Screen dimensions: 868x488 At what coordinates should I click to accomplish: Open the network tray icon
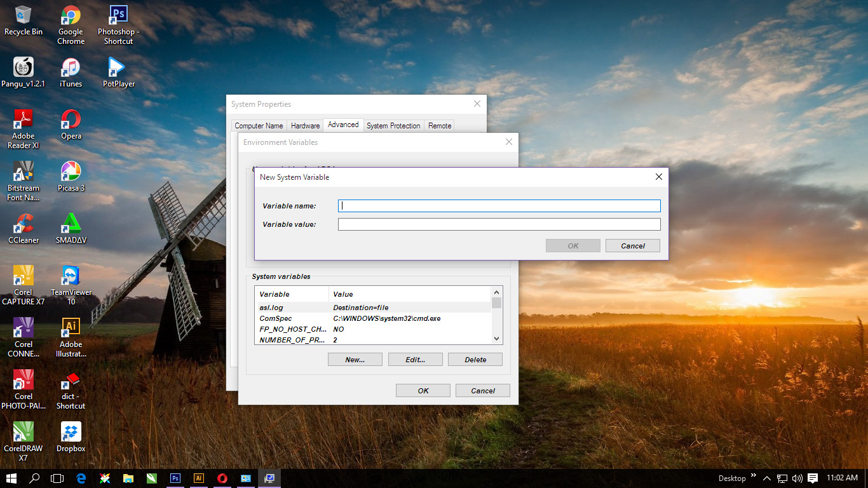point(782,478)
